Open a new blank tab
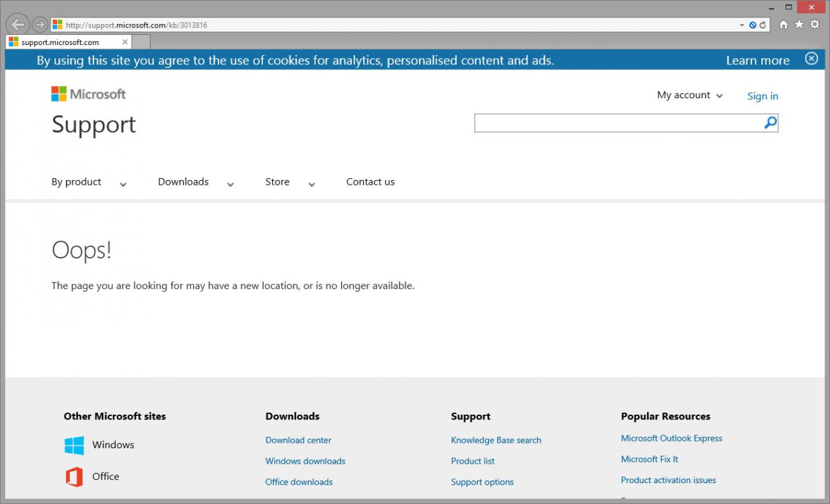The image size is (830, 504). pyautogui.click(x=141, y=42)
